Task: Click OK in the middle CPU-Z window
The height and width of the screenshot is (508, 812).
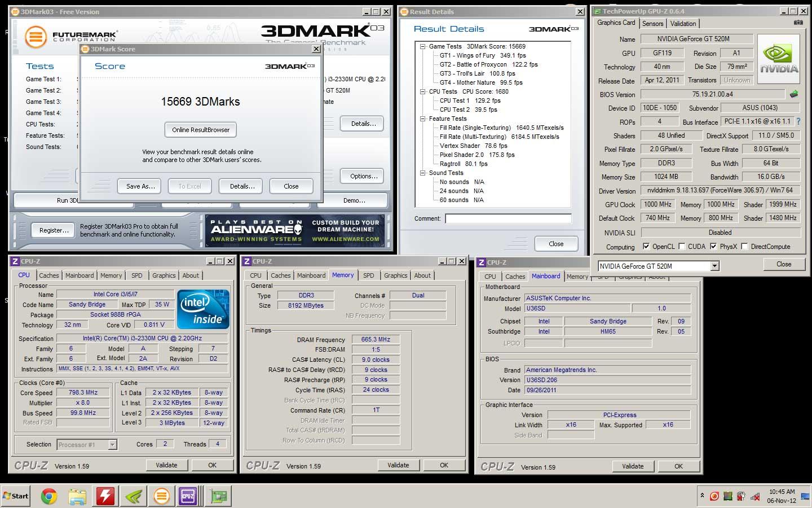Action: (x=444, y=465)
